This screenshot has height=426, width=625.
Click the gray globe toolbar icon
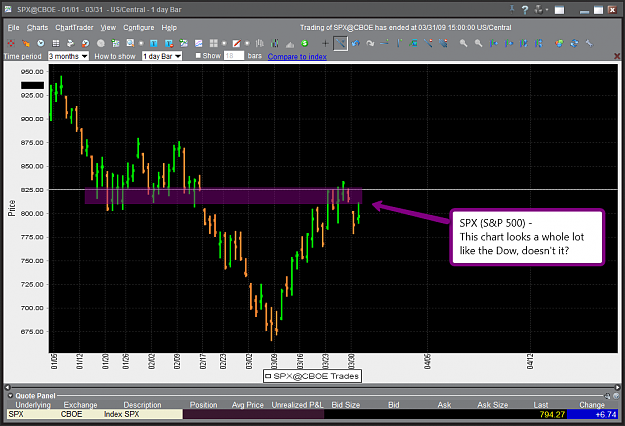[x=100, y=43]
